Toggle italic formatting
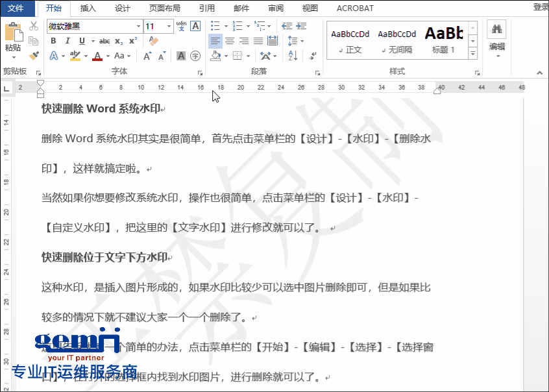 [x=67, y=40]
